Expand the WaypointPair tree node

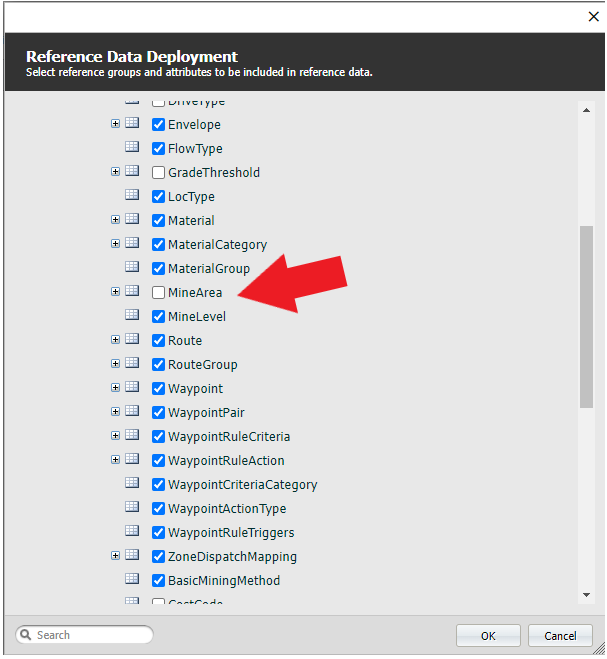(x=115, y=412)
